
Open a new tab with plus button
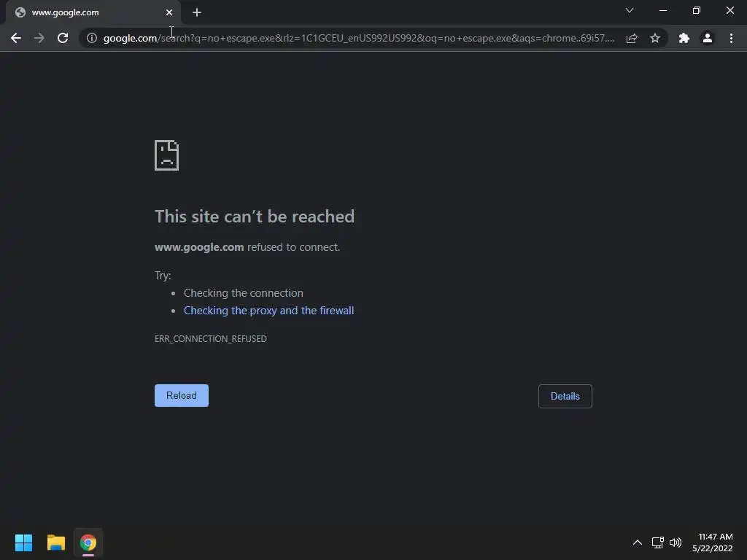[197, 12]
